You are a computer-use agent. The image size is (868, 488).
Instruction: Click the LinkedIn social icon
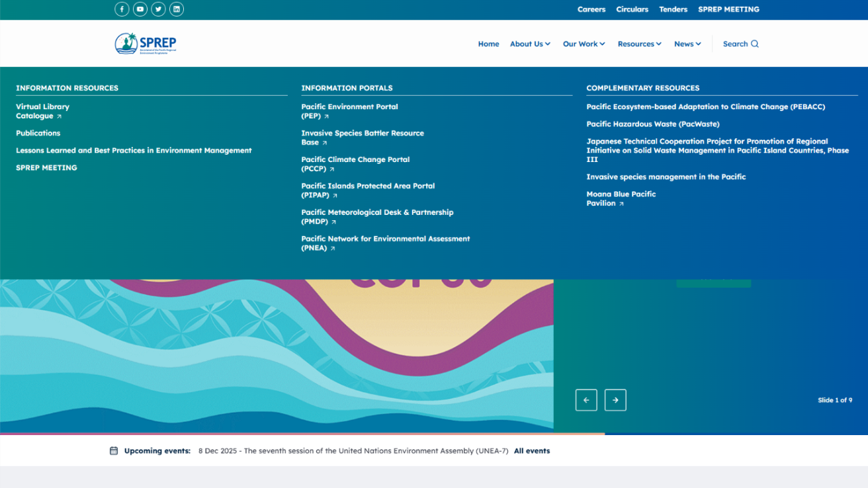pos(177,9)
